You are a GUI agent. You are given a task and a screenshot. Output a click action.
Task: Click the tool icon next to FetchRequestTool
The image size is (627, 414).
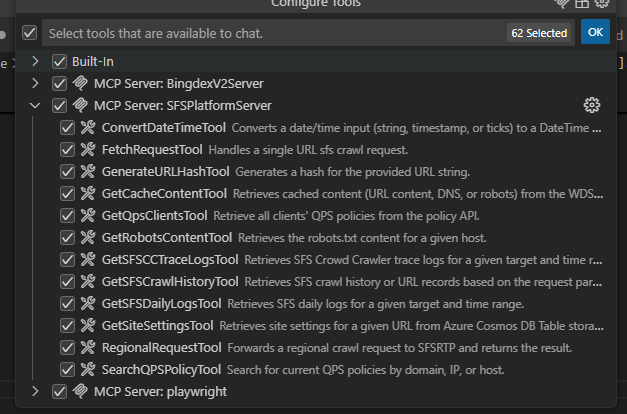tap(88, 150)
